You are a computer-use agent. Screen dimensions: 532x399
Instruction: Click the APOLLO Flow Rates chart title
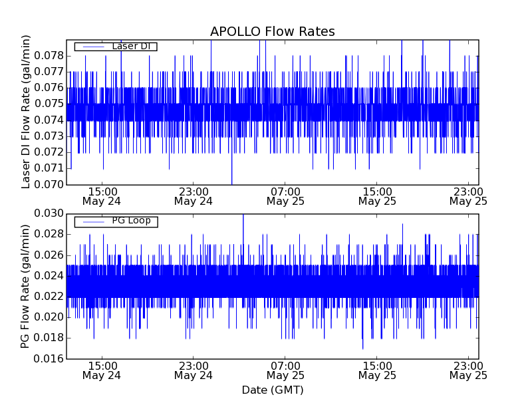[x=272, y=32]
